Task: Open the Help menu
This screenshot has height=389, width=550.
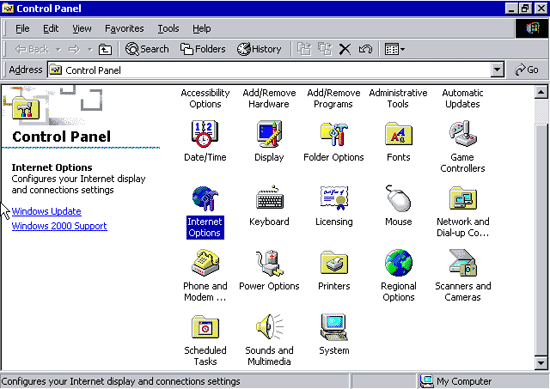Action: tap(201, 28)
